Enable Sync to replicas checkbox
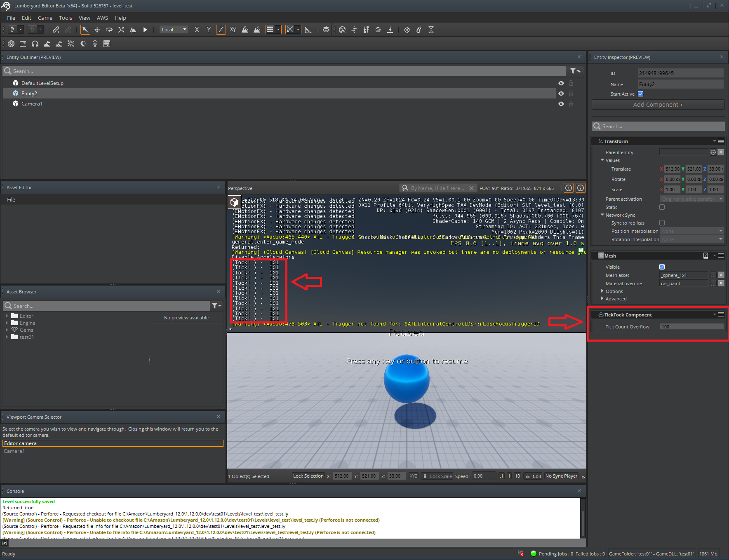Screen dimensions: 729x560 [x=662, y=223]
